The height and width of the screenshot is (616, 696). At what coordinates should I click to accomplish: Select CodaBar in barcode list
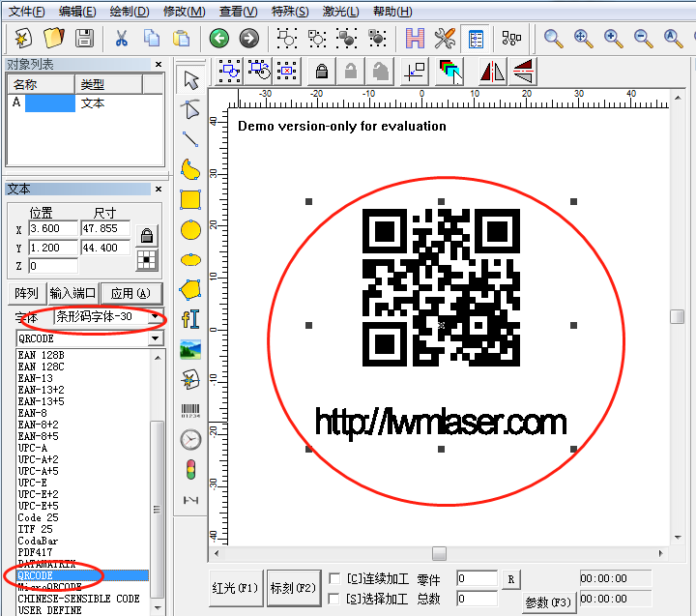[38, 541]
